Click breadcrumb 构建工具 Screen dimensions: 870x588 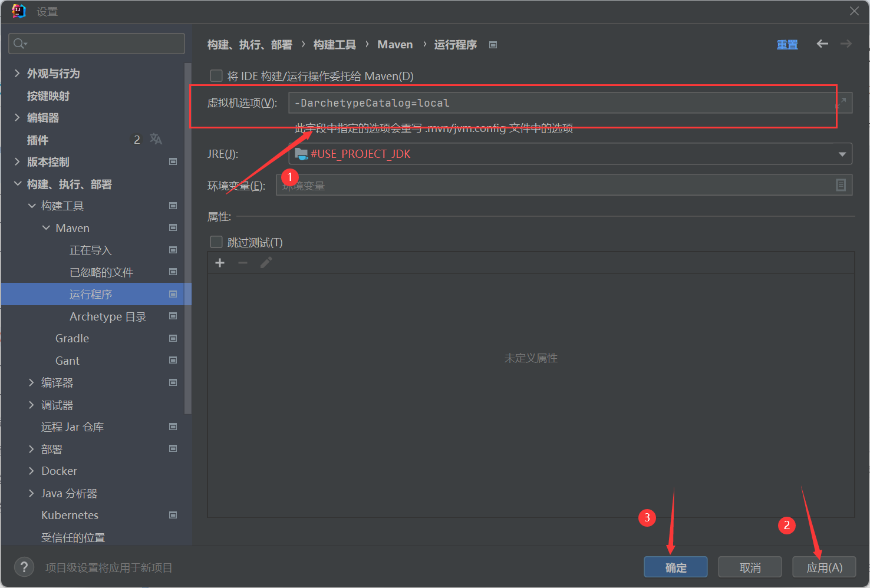click(x=335, y=45)
